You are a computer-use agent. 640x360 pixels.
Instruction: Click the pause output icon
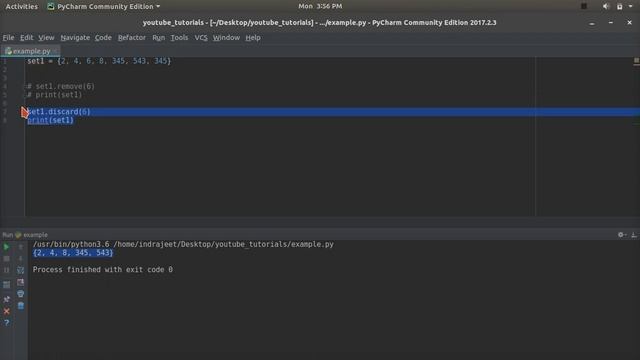(x=6, y=270)
